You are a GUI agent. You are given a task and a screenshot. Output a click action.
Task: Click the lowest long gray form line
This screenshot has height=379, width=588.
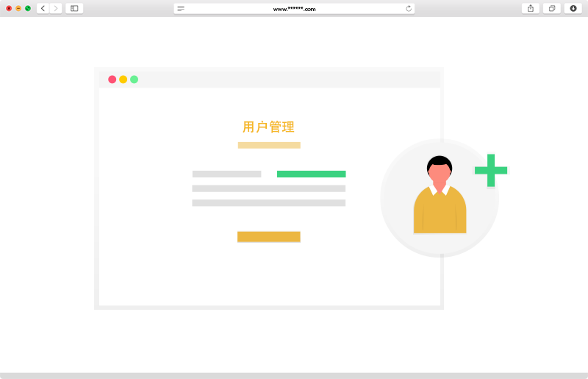(268, 202)
